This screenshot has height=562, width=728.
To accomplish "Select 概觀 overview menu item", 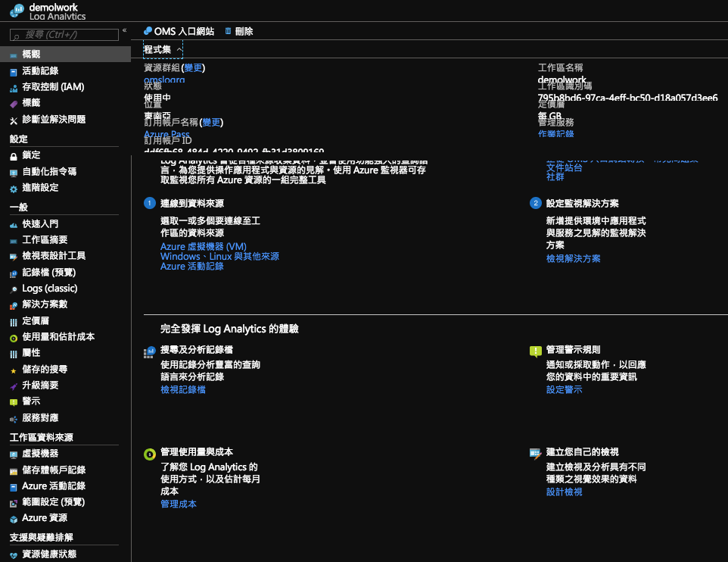I will click(66, 54).
